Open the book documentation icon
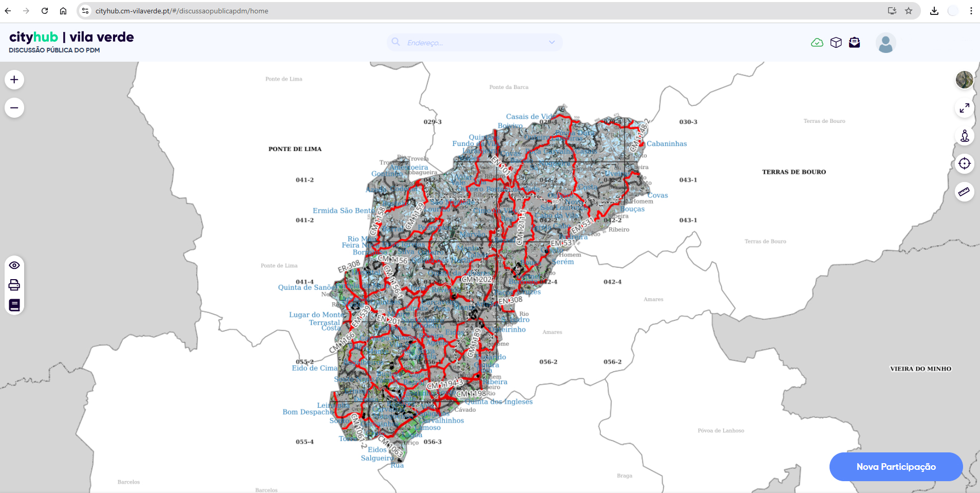Screen dimensions: 980x493 pos(14,305)
